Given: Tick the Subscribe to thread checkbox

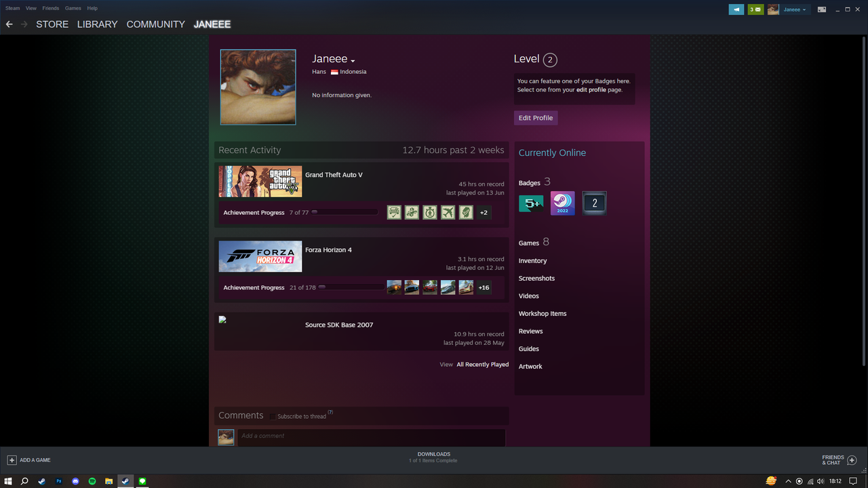Looking at the screenshot, I should 273,416.
